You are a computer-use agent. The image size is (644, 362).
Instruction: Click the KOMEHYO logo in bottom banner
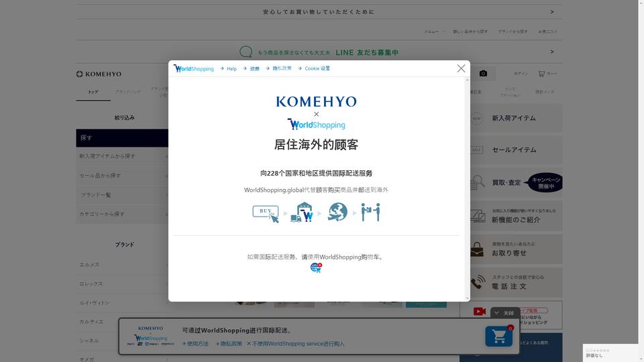click(x=150, y=328)
